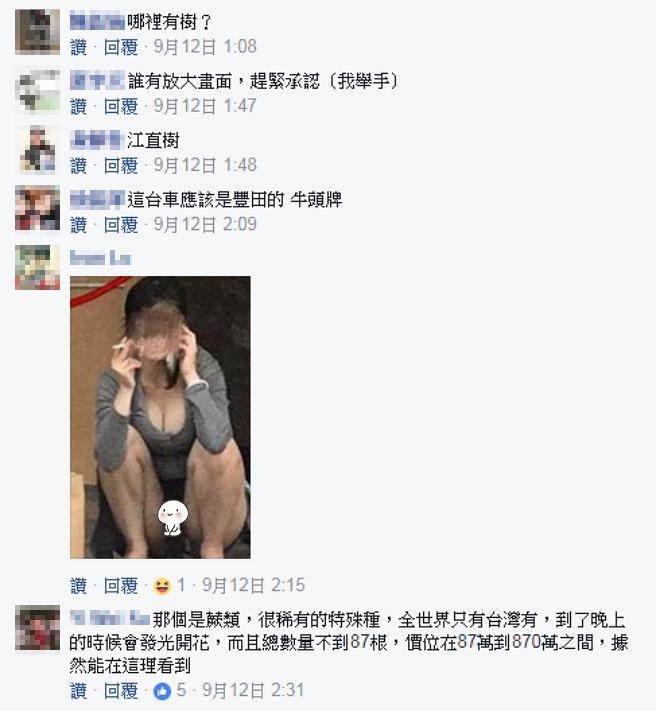Open avatar of the 誰有放大畫面 commenter

point(38,91)
